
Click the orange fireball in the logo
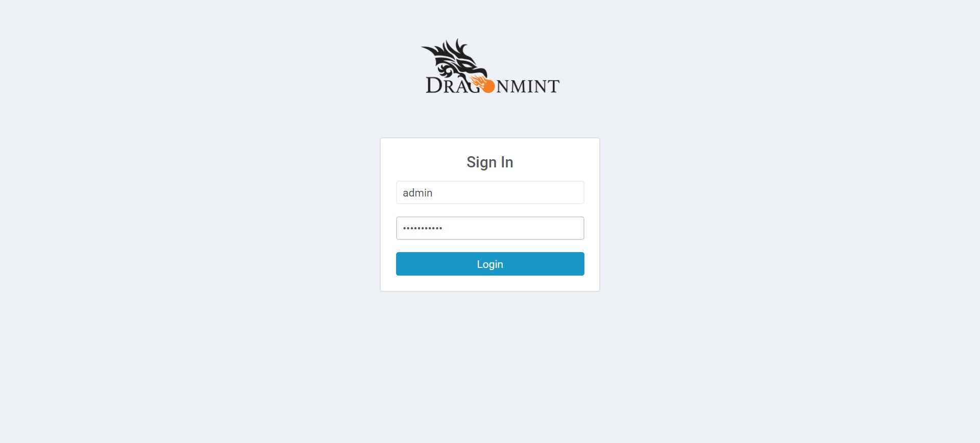click(488, 86)
